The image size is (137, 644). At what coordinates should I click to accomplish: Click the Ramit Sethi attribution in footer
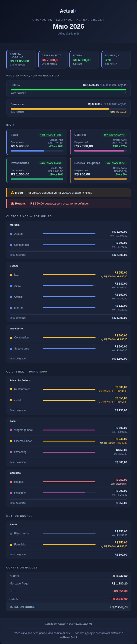coord(68,637)
